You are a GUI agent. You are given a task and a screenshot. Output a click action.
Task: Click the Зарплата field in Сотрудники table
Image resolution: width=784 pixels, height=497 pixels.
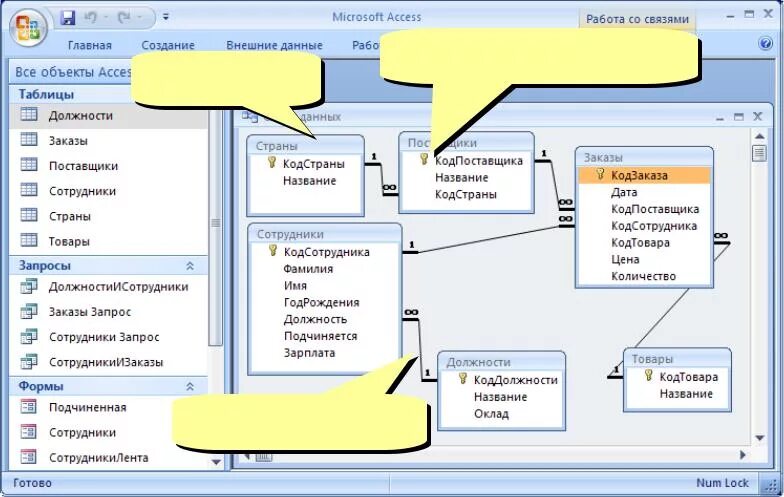click(309, 353)
